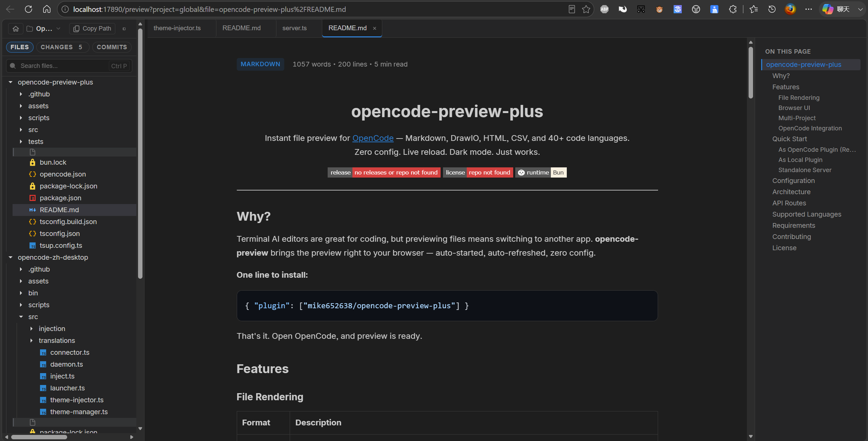Open the blue JS extension icon
This screenshot has width=868, height=441.
tap(678, 9)
